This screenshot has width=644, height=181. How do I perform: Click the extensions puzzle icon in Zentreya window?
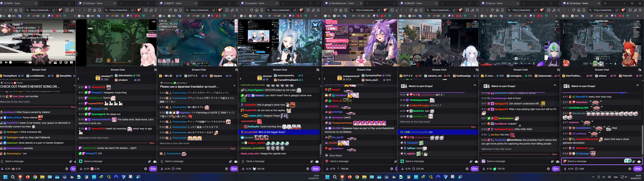[630, 10]
